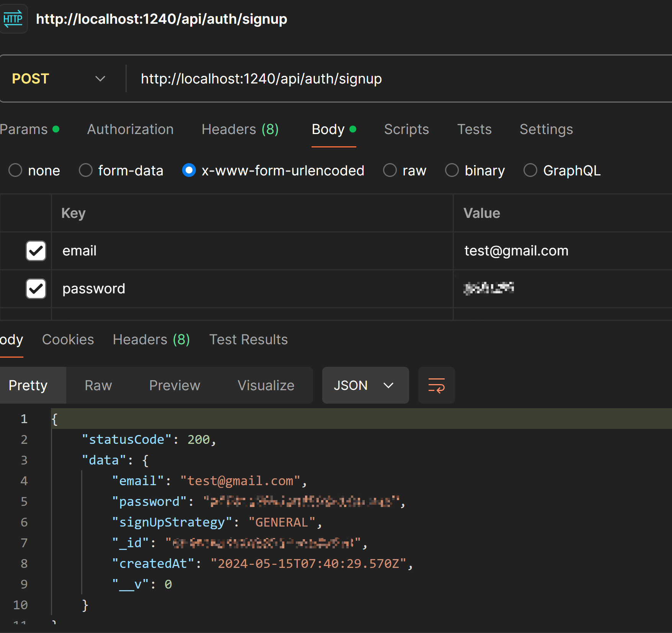Click the HTTP request icon
The width and height of the screenshot is (672, 633).
coord(13,19)
